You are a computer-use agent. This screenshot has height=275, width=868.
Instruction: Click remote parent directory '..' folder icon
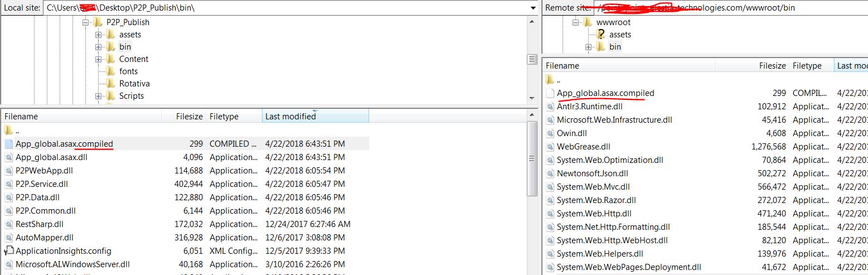tap(550, 80)
